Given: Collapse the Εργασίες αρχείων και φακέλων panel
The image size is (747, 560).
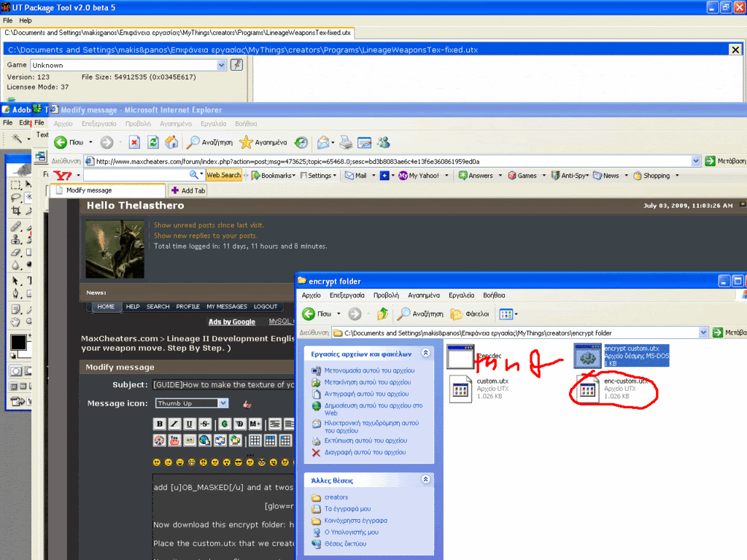Looking at the screenshot, I should [427, 354].
